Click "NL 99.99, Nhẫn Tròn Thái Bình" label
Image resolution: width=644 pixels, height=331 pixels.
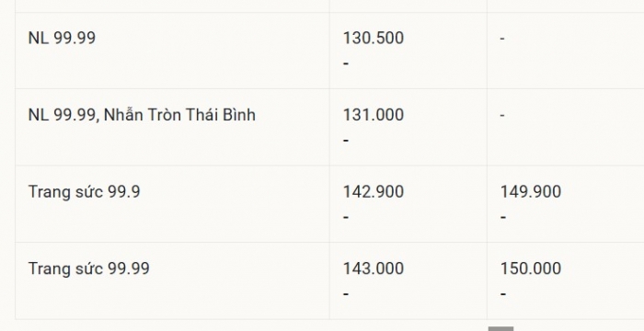click(142, 115)
